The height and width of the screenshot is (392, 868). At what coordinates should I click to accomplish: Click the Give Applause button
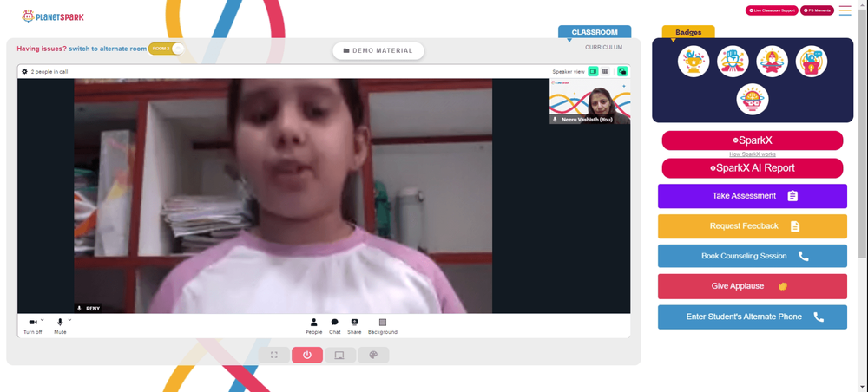click(x=753, y=286)
